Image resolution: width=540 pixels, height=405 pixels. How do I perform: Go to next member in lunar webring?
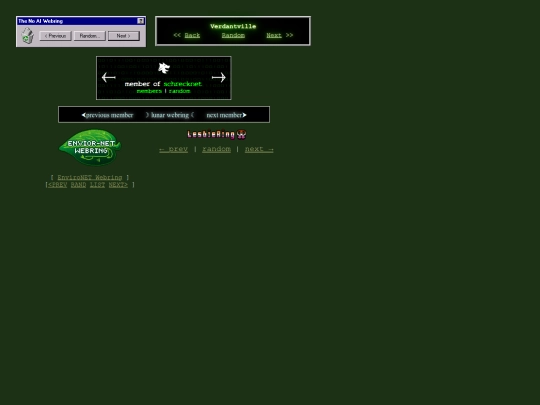(x=226, y=115)
